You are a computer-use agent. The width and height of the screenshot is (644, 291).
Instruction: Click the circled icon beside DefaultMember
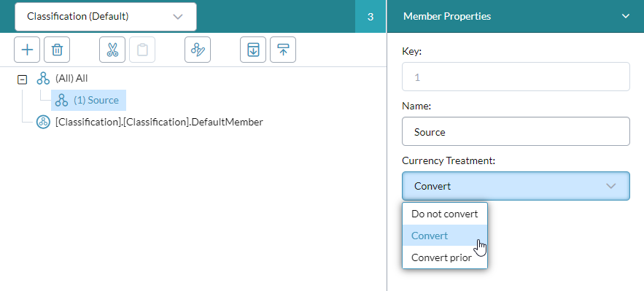43,122
